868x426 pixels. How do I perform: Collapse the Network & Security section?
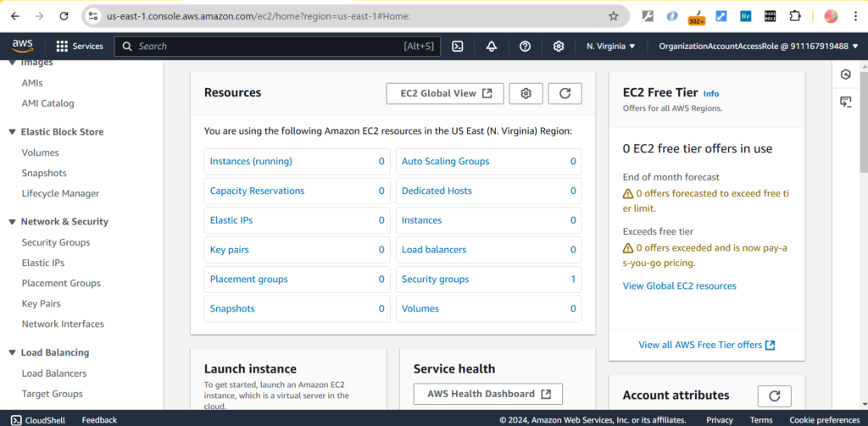tap(12, 222)
